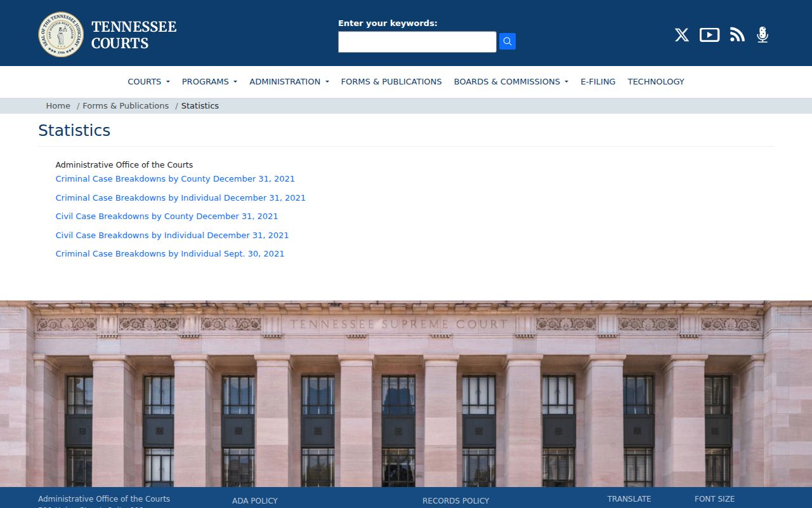The height and width of the screenshot is (508, 812).
Task: Expand the Programs dropdown menu
Action: coord(209,81)
